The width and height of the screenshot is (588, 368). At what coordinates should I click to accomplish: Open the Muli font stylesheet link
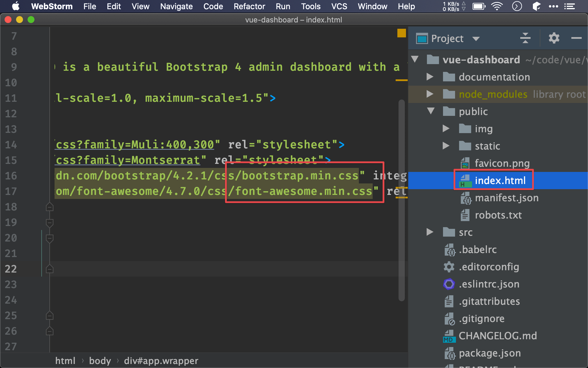click(135, 145)
